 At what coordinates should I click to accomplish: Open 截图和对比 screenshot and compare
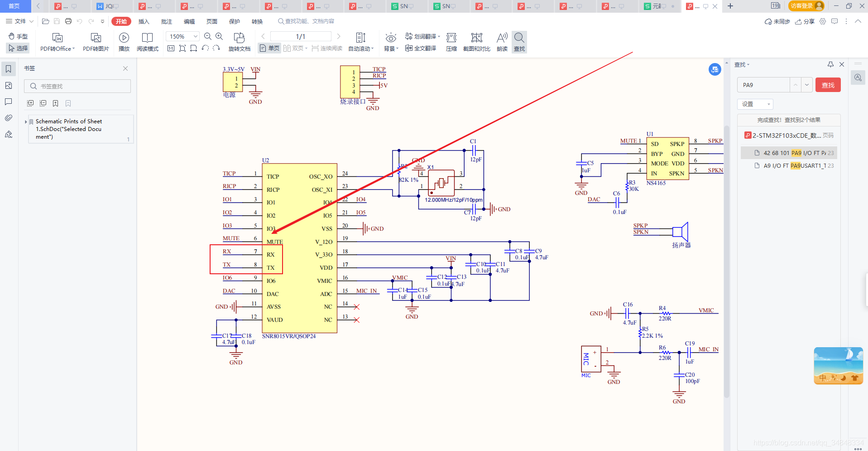[477, 42]
